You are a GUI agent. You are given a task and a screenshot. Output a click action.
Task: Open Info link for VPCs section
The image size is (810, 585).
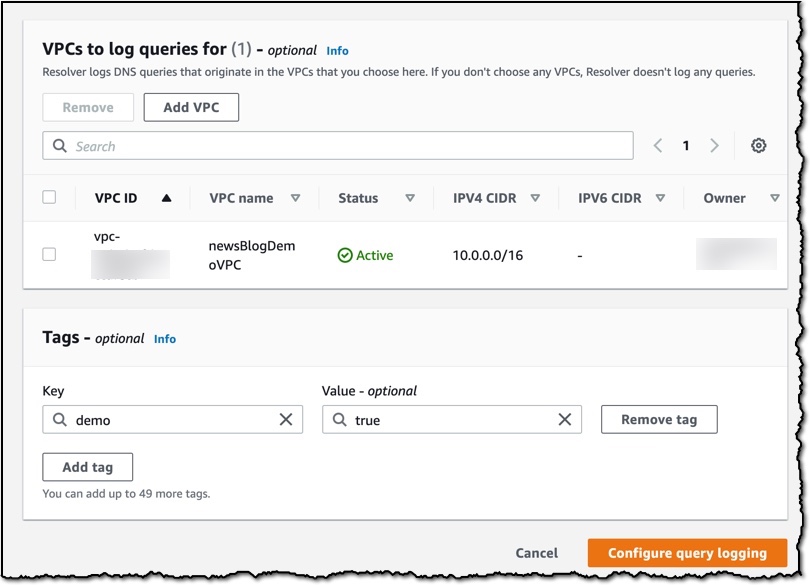(x=337, y=51)
